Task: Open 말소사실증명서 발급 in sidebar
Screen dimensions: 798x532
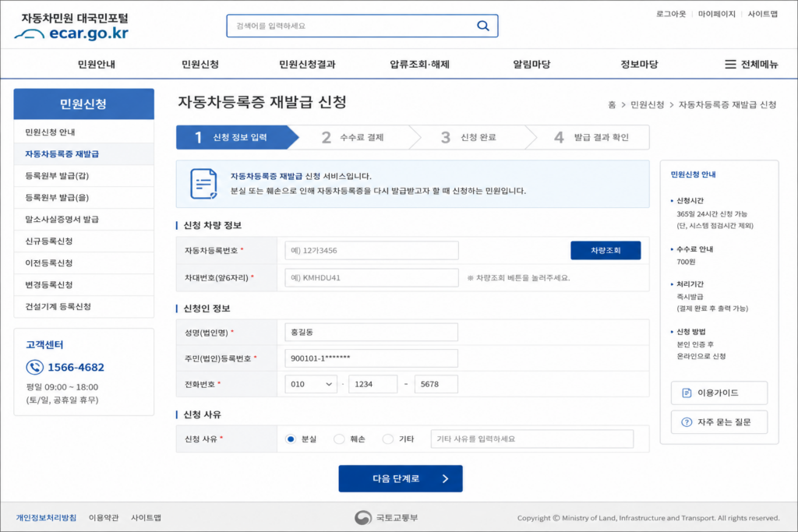Action: pyautogui.click(x=84, y=219)
